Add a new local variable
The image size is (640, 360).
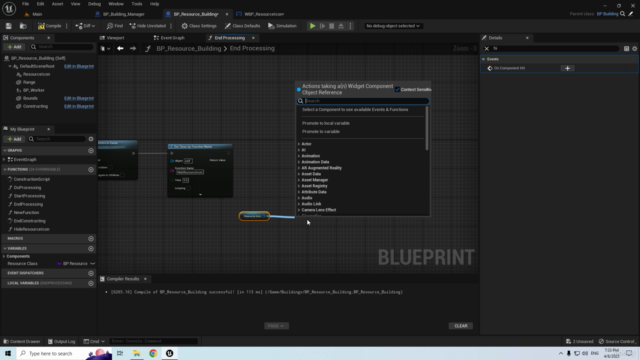91,283
